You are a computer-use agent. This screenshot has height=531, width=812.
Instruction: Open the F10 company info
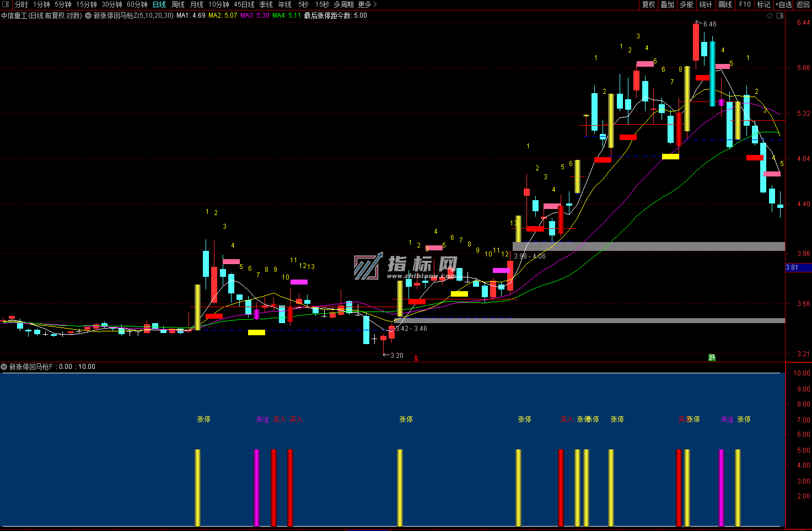745,4
